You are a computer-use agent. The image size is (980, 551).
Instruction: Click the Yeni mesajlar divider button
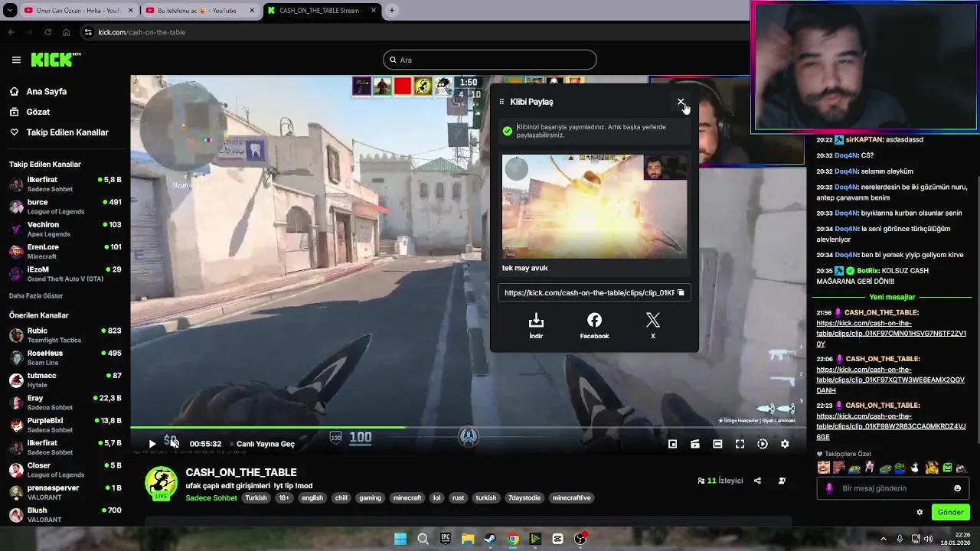click(892, 297)
